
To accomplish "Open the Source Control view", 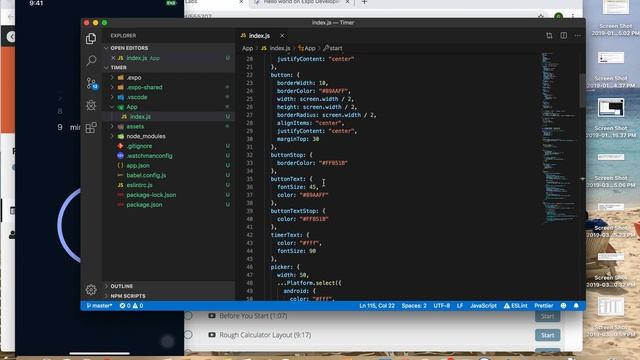I will tap(91, 83).
